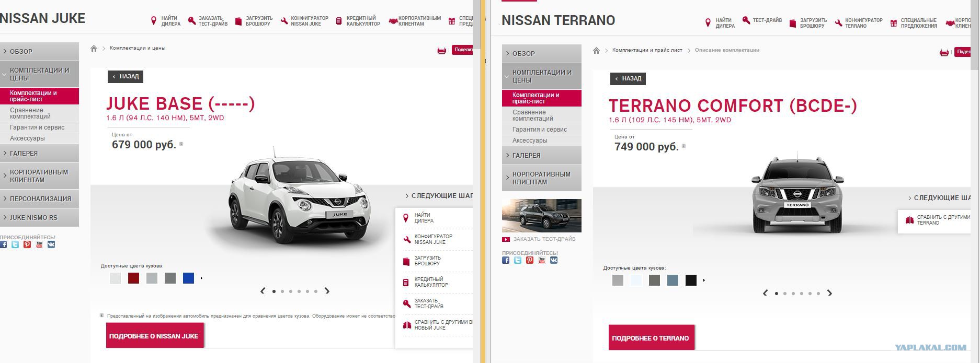Click home breadcrumb icon on Terrano page

[x=596, y=50]
